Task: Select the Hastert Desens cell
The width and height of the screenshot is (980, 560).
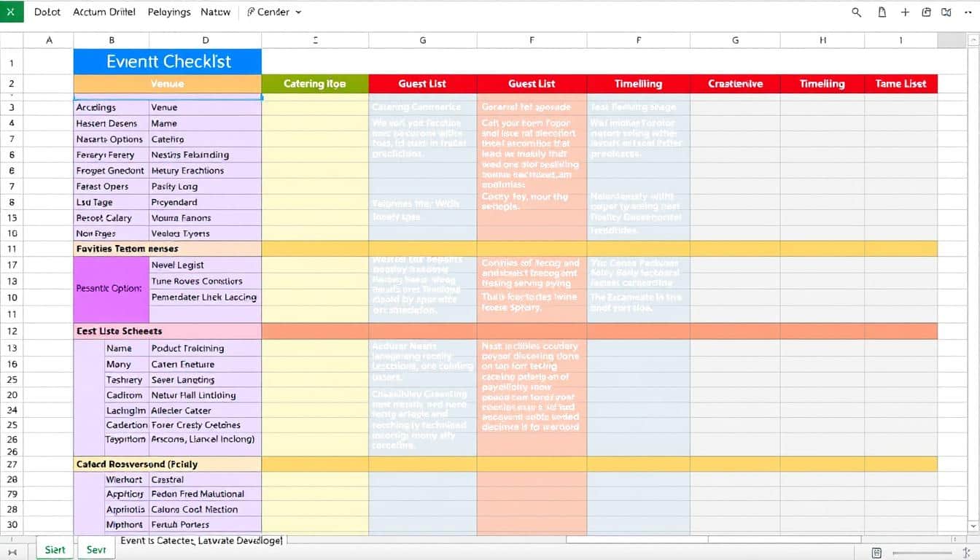Action: (x=112, y=123)
